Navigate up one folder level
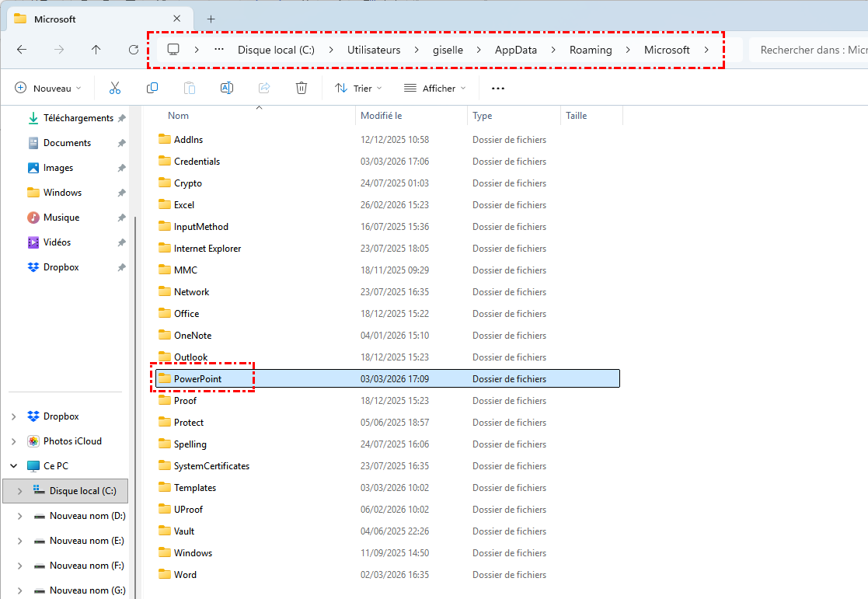 coord(96,50)
